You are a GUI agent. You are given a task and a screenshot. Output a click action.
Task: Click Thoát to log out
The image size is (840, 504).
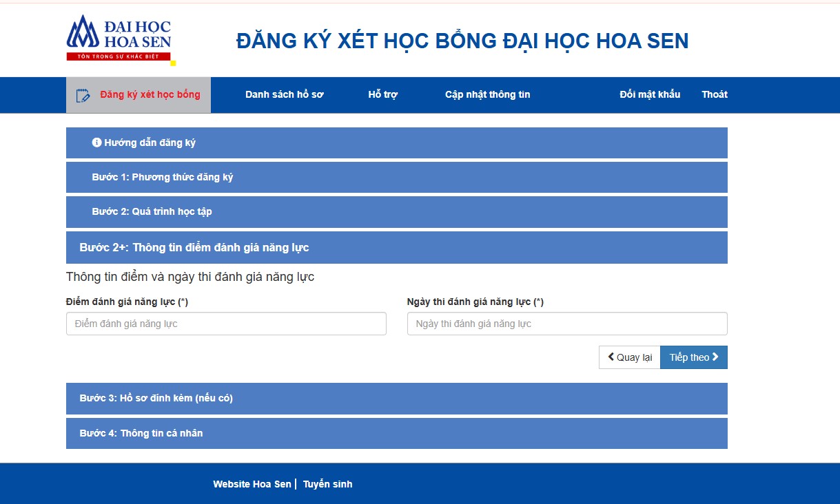[x=715, y=94]
